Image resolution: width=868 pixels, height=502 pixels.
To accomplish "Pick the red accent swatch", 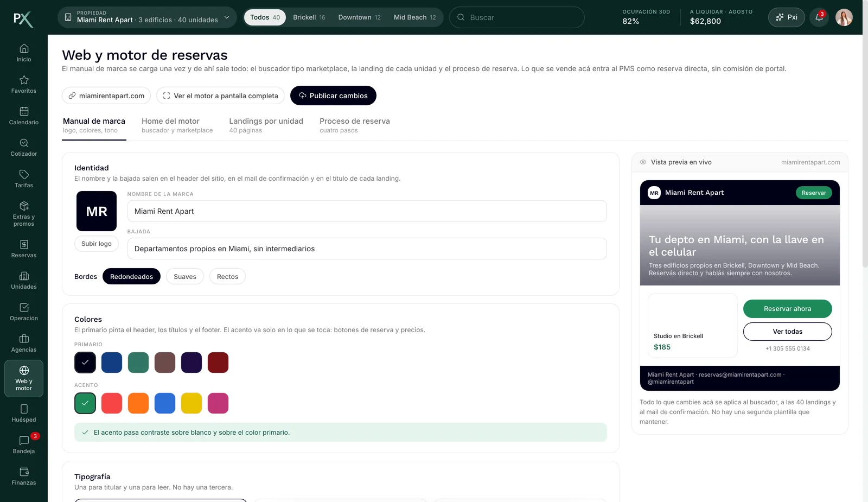I will pyautogui.click(x=112, y=403).
